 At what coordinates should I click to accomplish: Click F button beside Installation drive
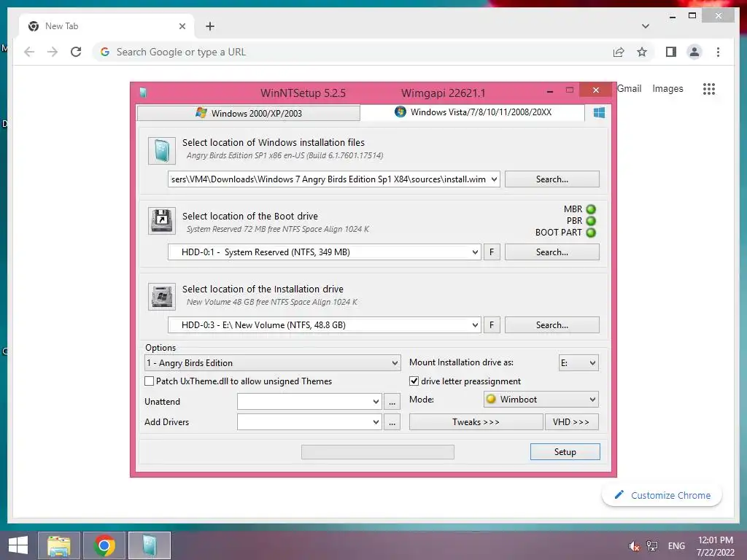[492, 324]
